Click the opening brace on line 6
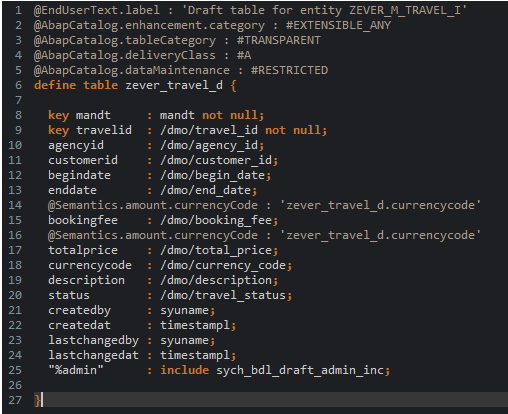 click(x=234, y=85)
